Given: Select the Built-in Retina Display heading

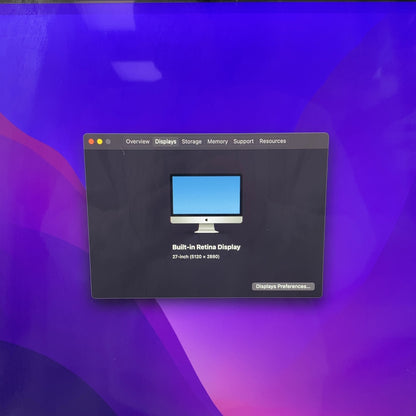Looking at the screenshot, I should [206, 247].
